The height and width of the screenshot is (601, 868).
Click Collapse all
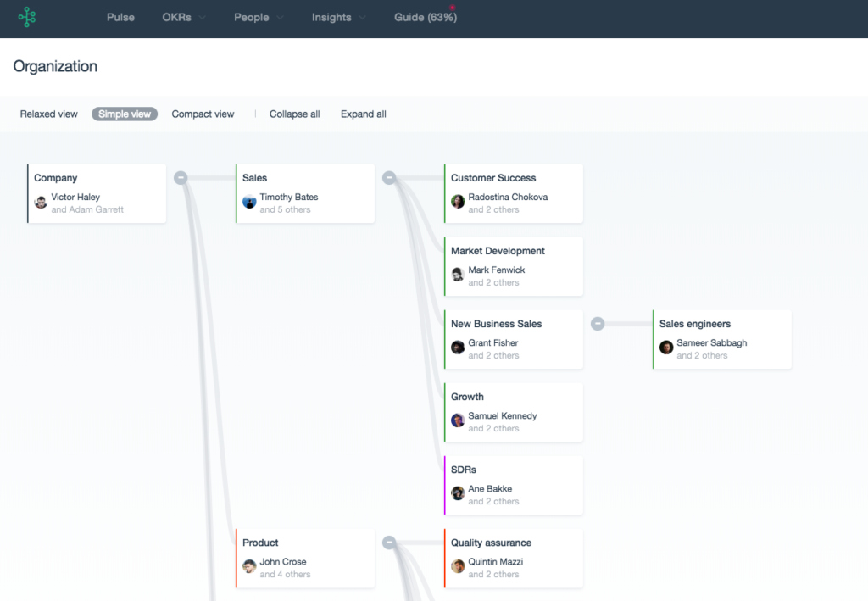tap(294, 114)
